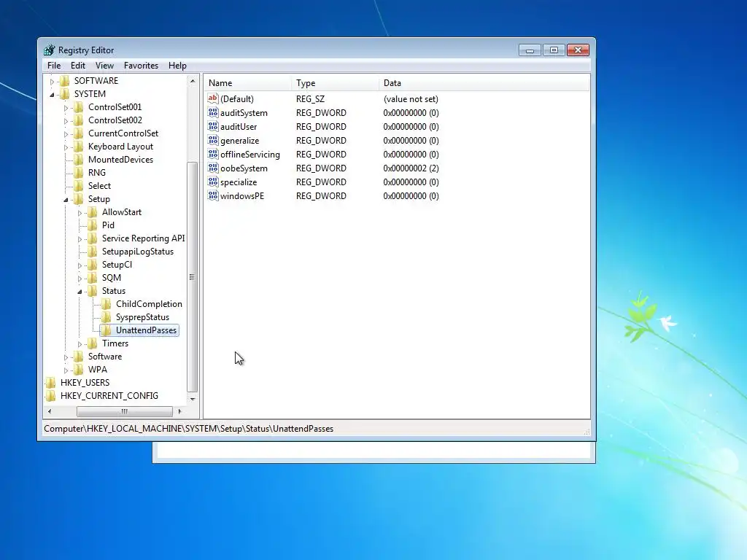Screen dimensions: 747x560
Task: Click the tree pane scroll-up arrow
Action: pos(193,81)
